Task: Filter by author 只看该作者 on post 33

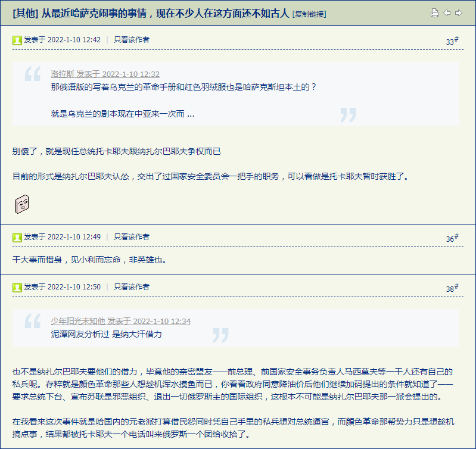Action: (132, 40)
